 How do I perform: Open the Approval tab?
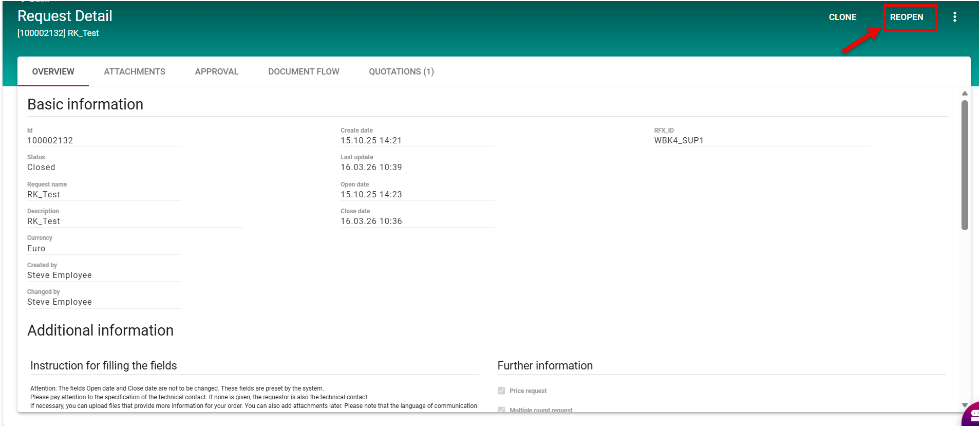coord(216,72)
